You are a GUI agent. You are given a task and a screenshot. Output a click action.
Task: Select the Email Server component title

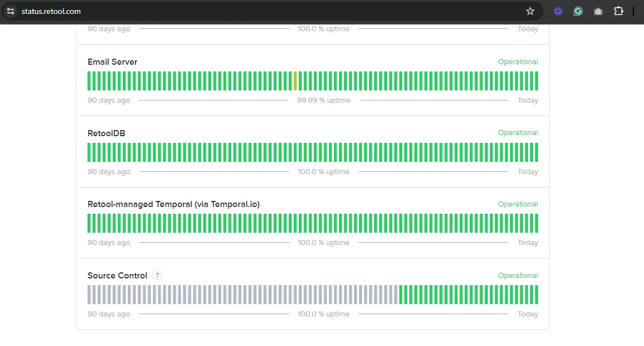112,61
